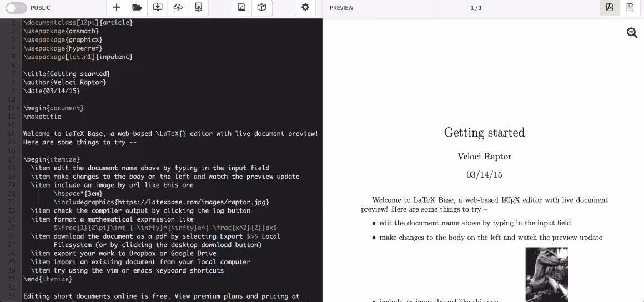Click the page indicator 1 / 1
This screenshot has width=644, height=302.
tap(476, 8)
